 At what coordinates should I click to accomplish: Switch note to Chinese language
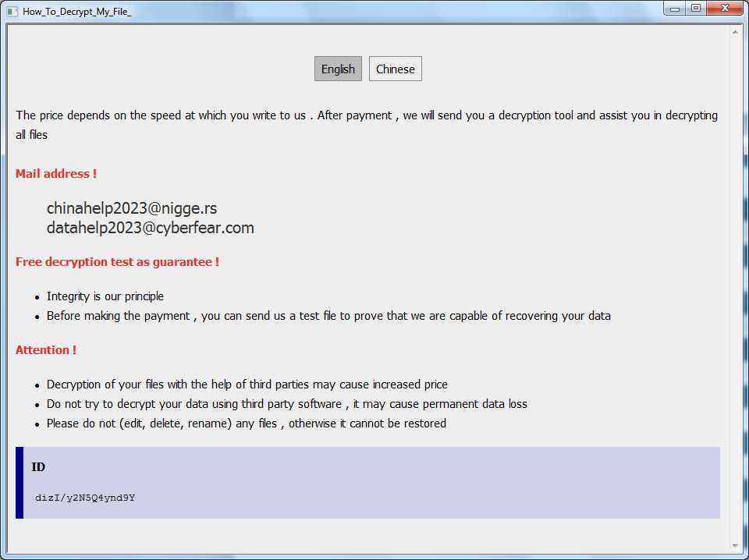tap(395, 69)
